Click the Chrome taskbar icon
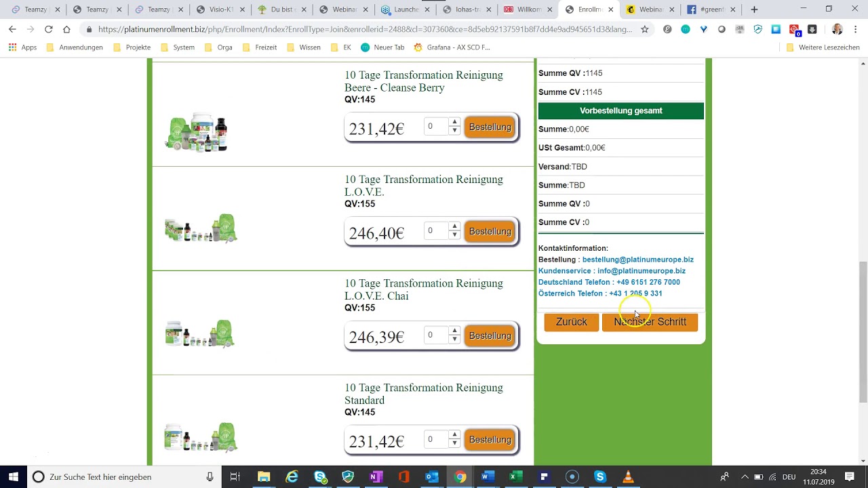The width and height of the screenshot is (868, 488). [460, 476]
